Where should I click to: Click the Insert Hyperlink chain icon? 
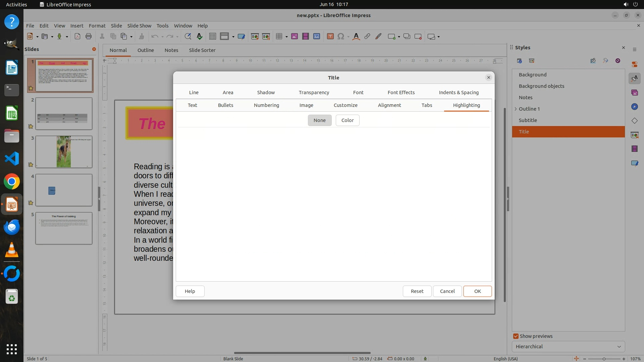(367, 37)
